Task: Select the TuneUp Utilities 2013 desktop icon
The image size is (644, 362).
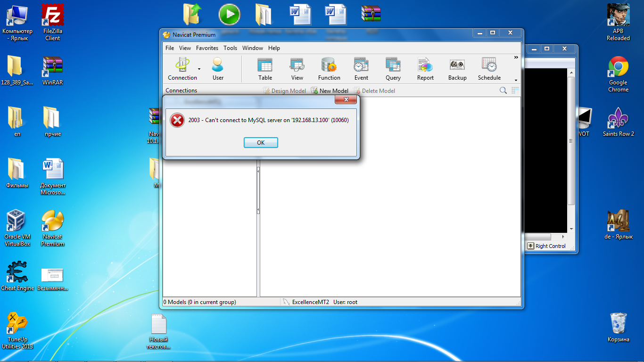Action: point(17,330)
